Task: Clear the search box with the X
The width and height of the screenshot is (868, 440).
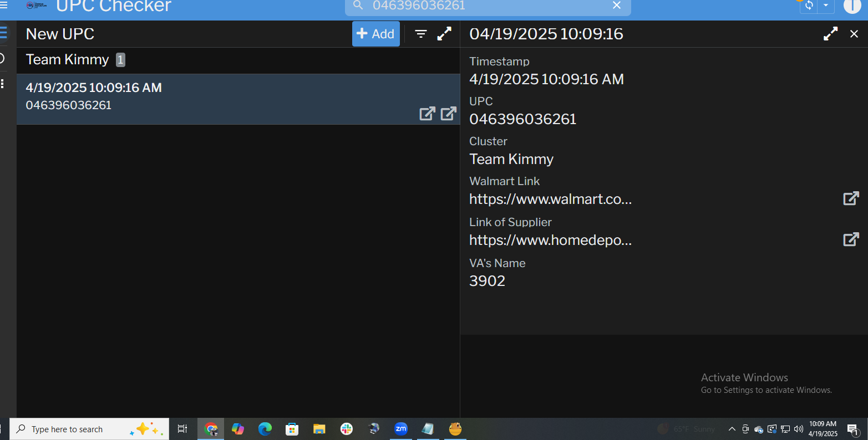Action: pyautogui.click(x=617, y=6)
